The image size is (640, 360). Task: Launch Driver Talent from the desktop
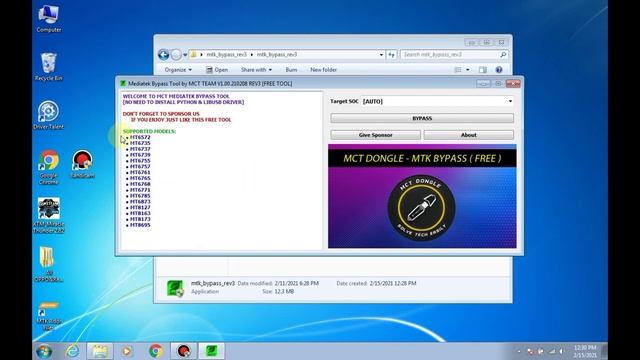pos(49,115)
